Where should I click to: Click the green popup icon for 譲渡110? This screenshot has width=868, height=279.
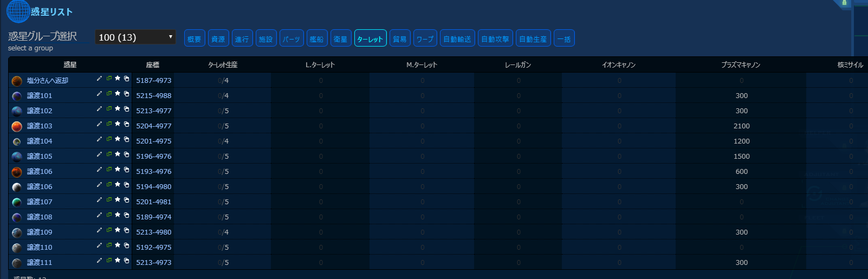(x=109, y=245)
